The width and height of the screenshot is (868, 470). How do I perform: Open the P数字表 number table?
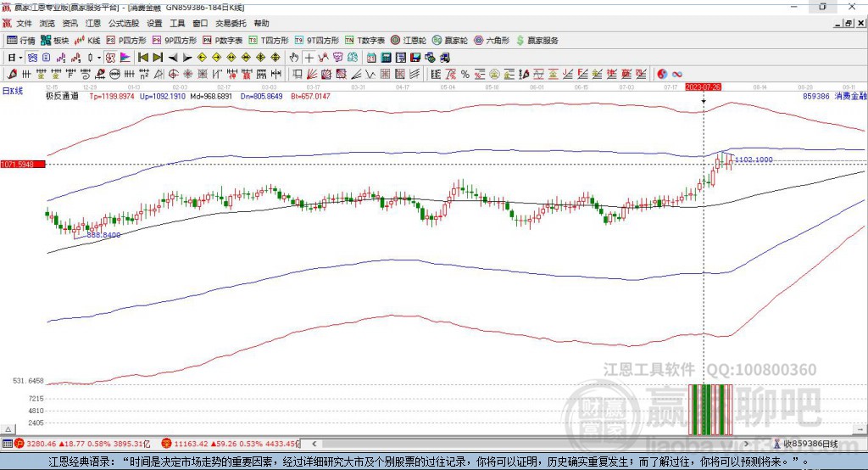click(x=222, y=41)
